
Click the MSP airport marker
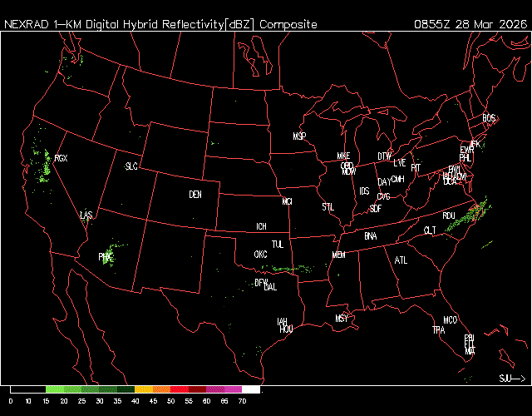(x=299, y=136)
